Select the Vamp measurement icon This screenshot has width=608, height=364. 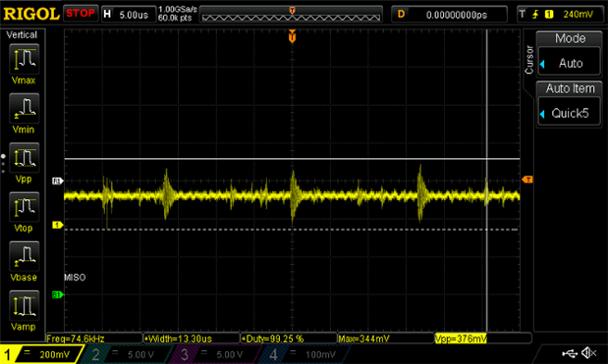[x=24, y=305]
